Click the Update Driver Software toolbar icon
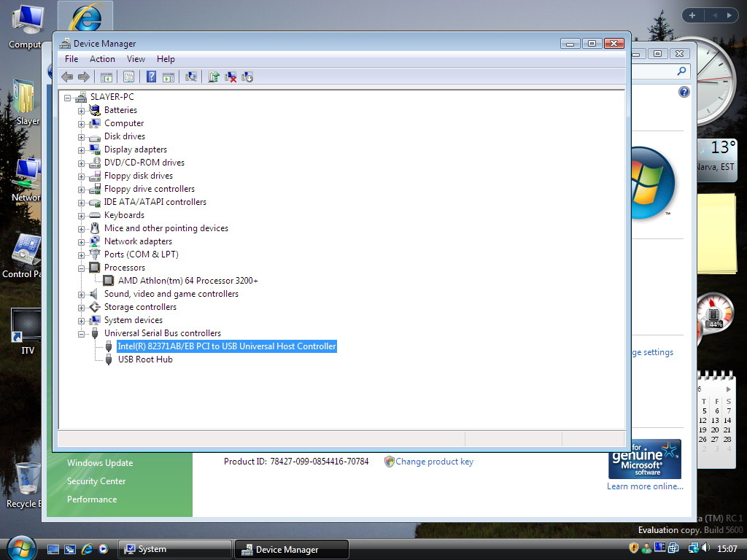Screen dimensions: 747x560 point(214,77)
